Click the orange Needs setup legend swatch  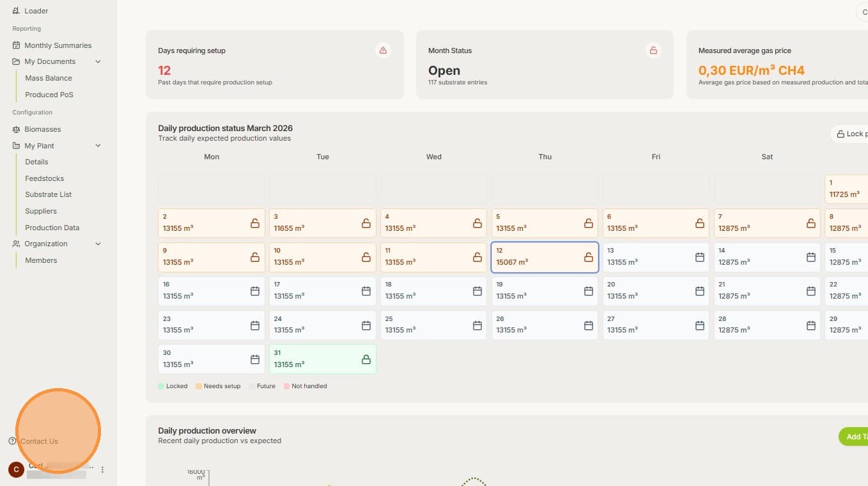(x=199, y=386)
